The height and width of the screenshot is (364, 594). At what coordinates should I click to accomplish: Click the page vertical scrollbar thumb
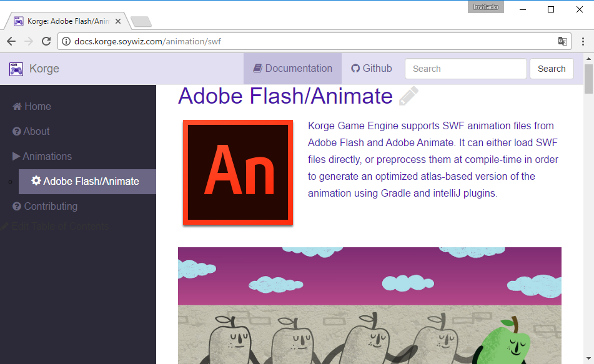[x=588, y=79]
